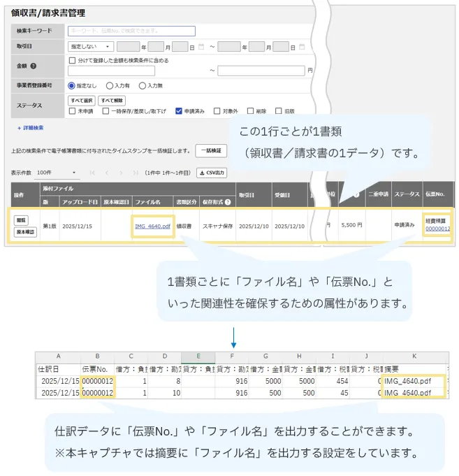Click the 検索キーワード input field

tap(131, 31)
